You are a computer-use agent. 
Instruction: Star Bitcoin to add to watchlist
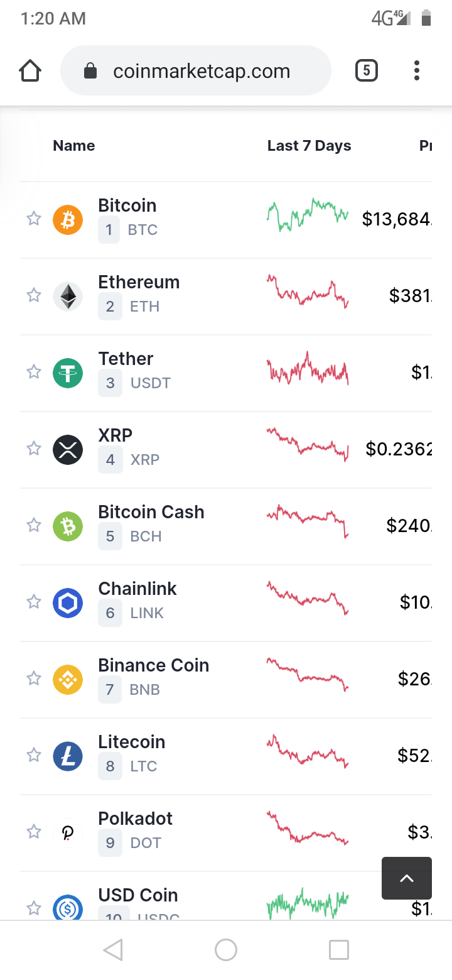click(x=34, y=219)
